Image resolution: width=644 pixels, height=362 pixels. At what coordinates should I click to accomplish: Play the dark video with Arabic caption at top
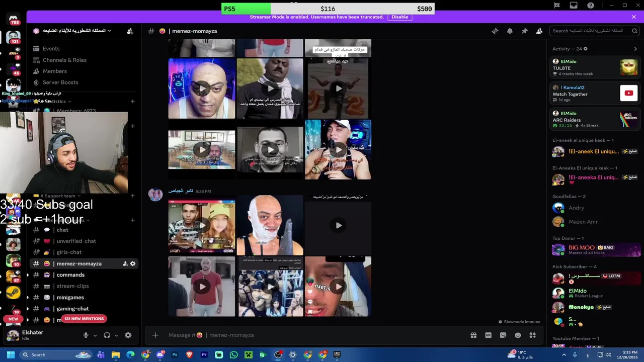[338, 225]
